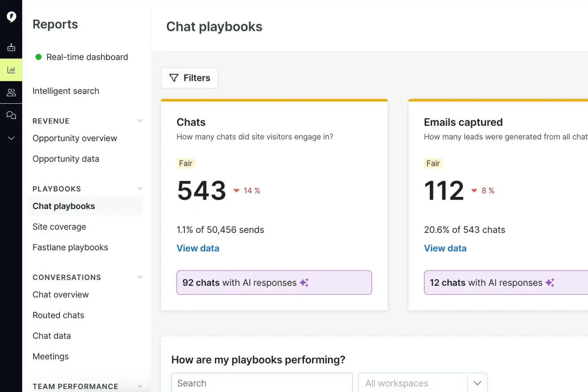Image resolution: width=588 pixels, height=392 pixels.
Task: Open the bot playbooks sidebar icon
Action: 11,47
